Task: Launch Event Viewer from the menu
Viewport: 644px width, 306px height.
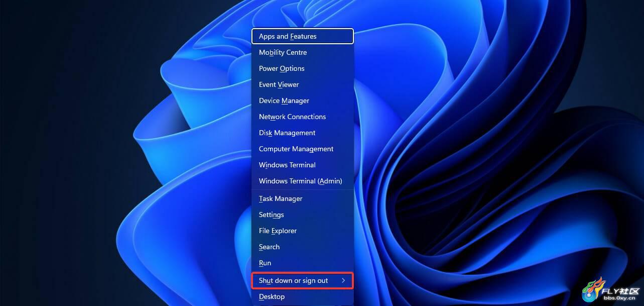Action: [x=303, y=84]
